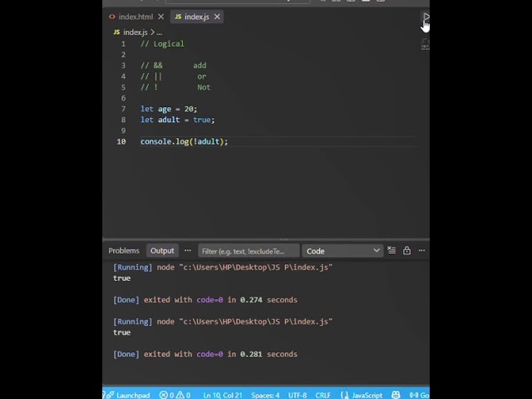Viewport: 532px width, 399px height.
Task: Switch to the Output panel tab
Action: (162, 251)
